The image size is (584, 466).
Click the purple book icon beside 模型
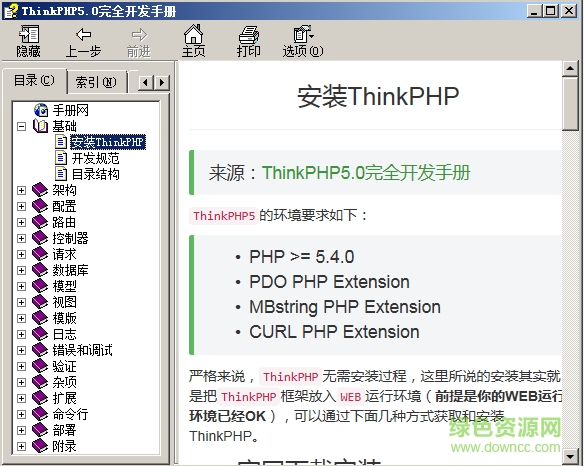click(x=40, y=286)
